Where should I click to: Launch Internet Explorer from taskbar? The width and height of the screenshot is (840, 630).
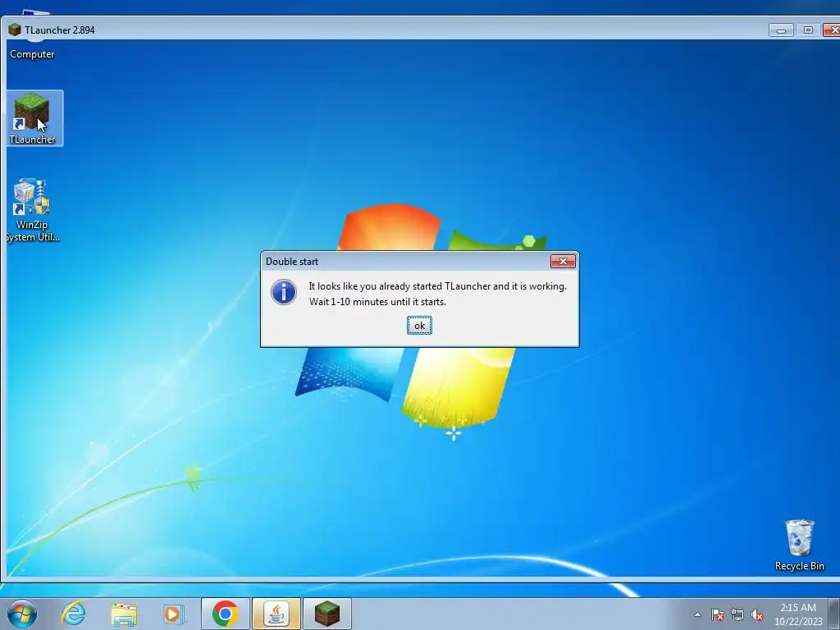tap(73, 614)
